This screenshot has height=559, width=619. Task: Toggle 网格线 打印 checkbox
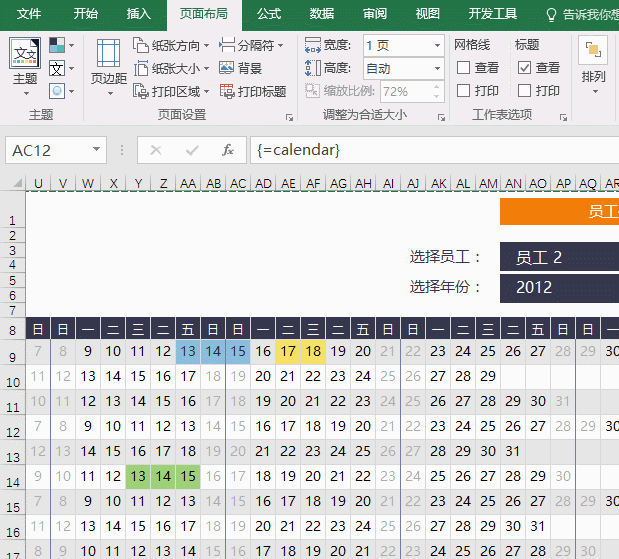click(463, 90)
